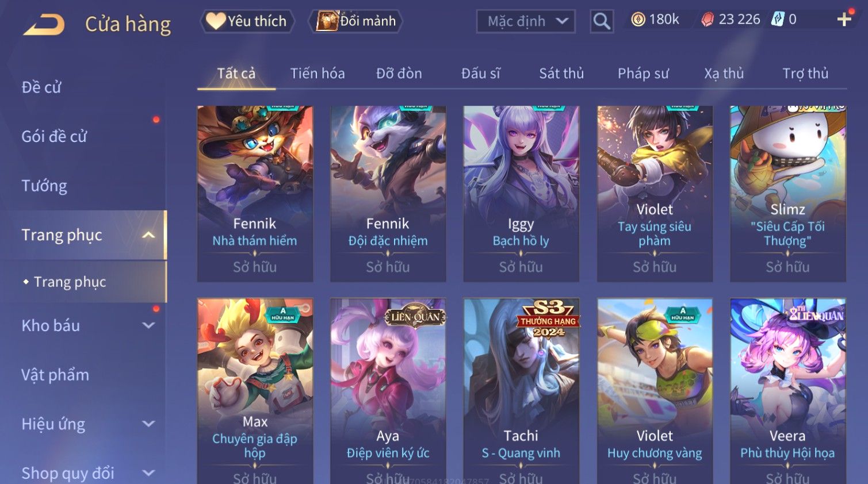Tap the red gem 23 226 icon
The height and width of the screenshot is (484, 868).
(708, 20)
